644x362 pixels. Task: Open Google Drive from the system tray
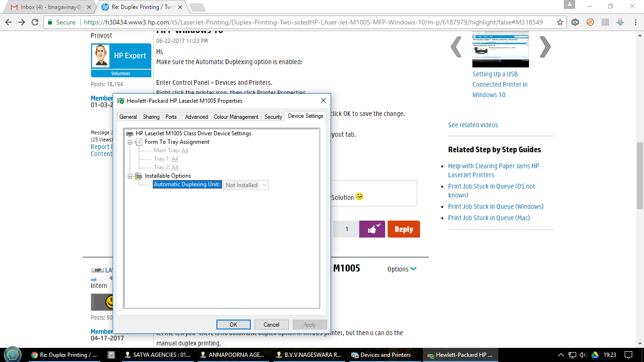coord(595,355)
